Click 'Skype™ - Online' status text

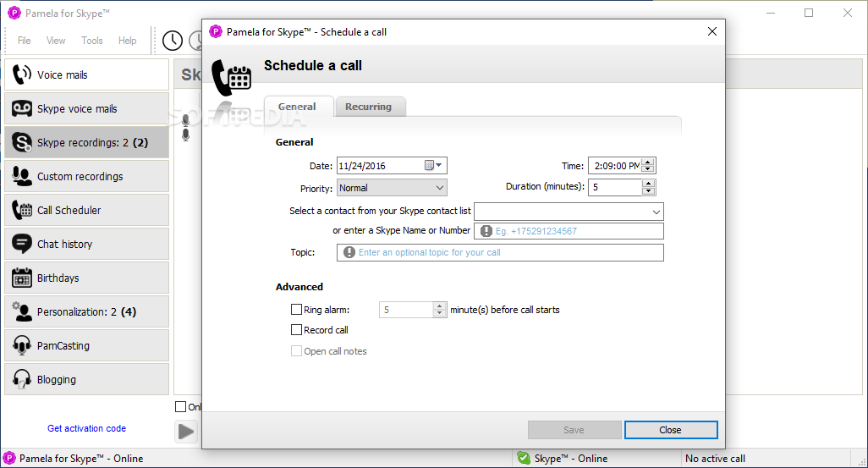(x=571, y=459)
